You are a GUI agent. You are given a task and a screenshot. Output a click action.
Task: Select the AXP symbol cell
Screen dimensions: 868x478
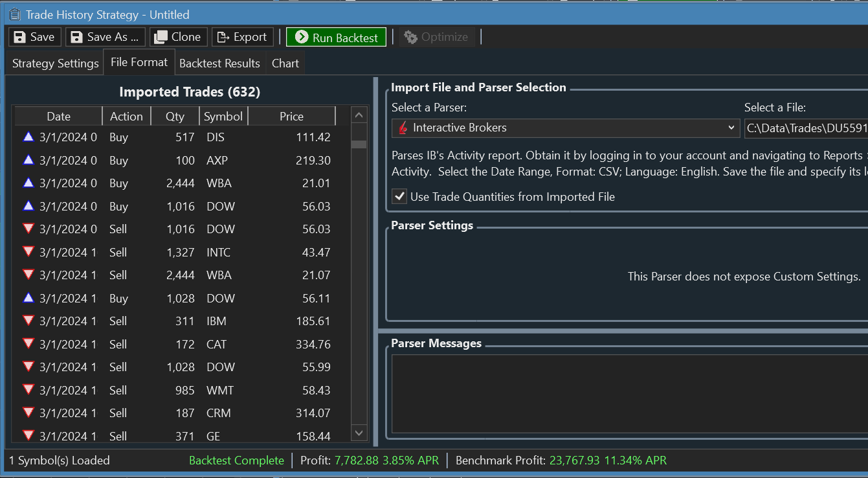coord(217,161)
